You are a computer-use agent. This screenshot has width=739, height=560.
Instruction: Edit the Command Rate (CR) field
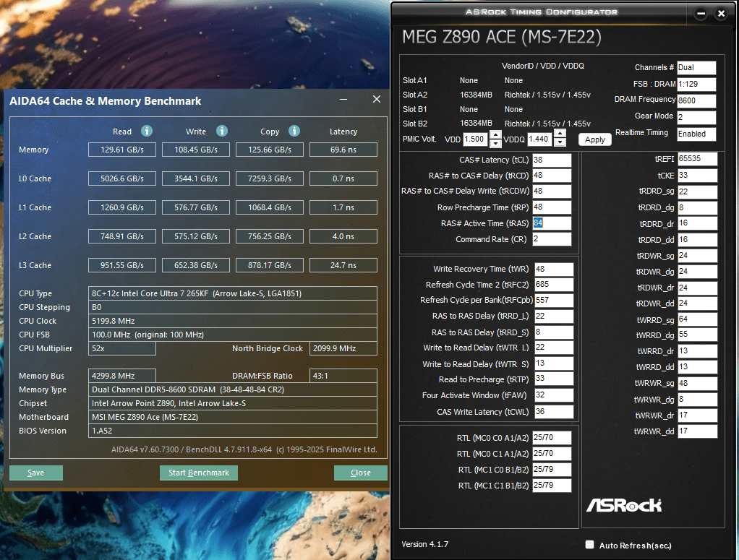click(552, 239)
